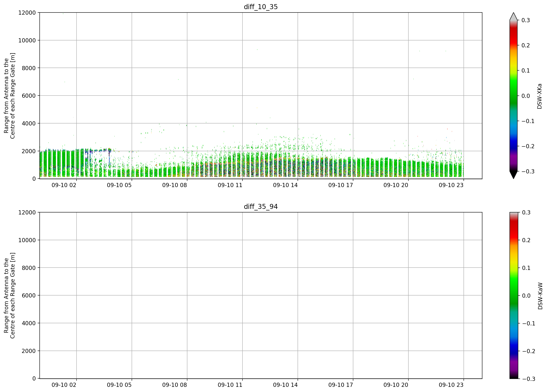Click the top plot y-axis range label
Viewport: 547px width, 392px height.
point(9,96)
